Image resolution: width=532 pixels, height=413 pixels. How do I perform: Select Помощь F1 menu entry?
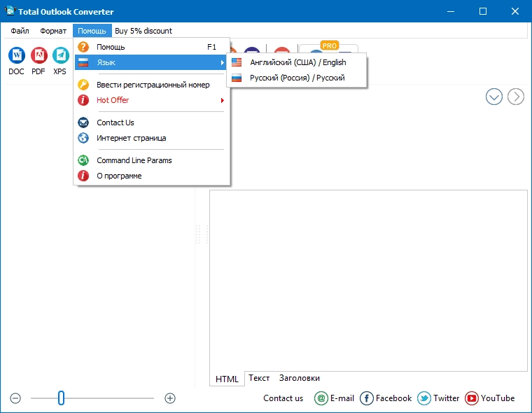[150, 47]
